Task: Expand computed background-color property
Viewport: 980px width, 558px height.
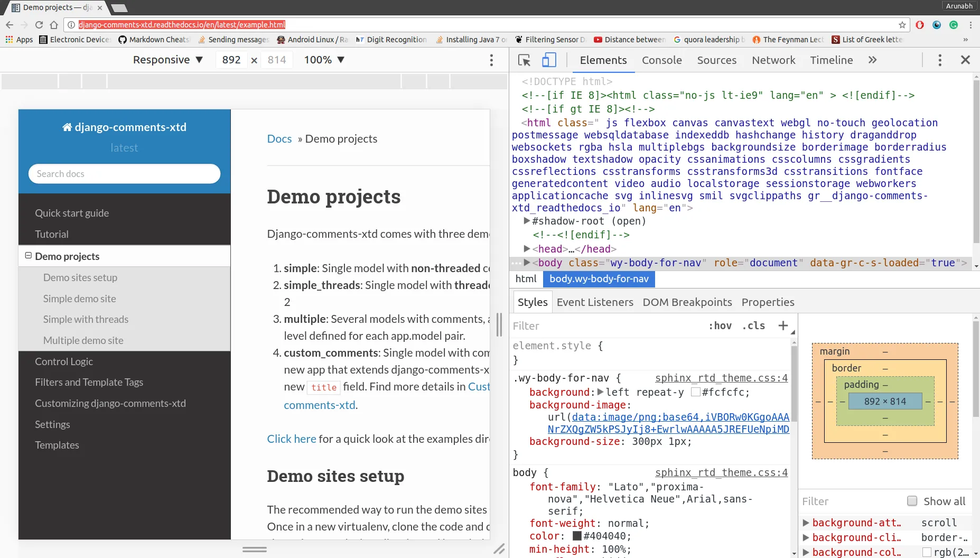Action: point(806,552)
